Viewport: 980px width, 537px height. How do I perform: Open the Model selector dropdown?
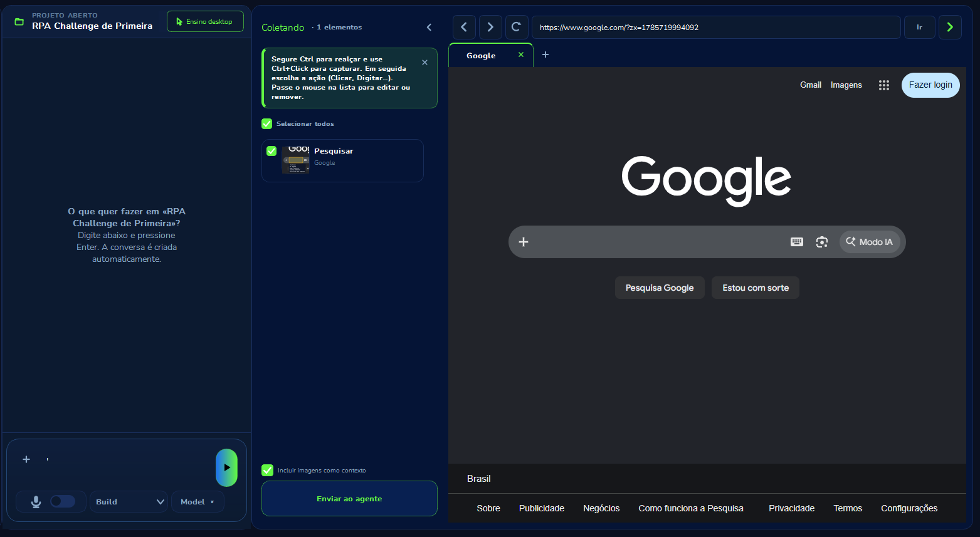coord(198,502)
